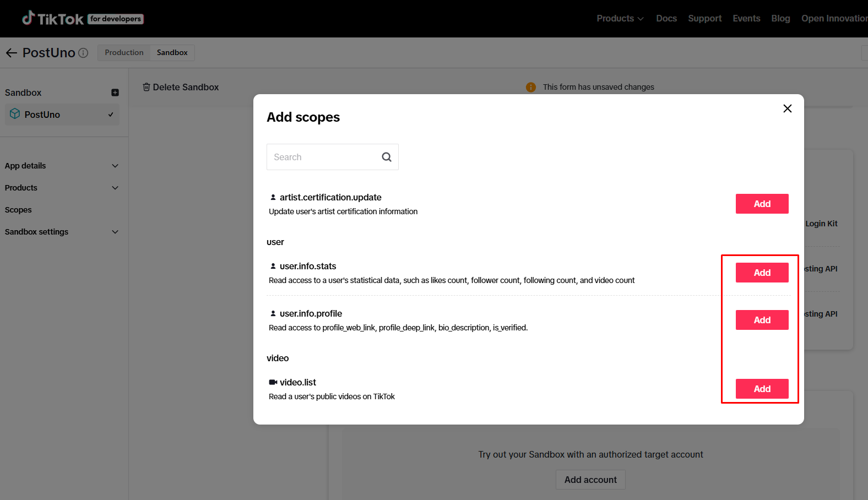Click the orange unsaved changes warning icon
This screenshot has width=868, height=500.
pos(531,87)
